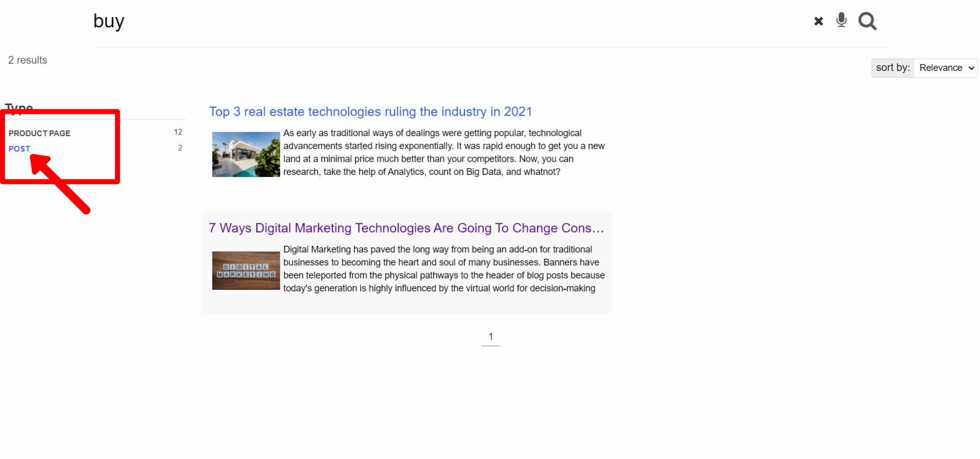This screenshot has height=459, width=980.
Task: View the Digital Marketing article thumbnail
Action: pos(246,270)
